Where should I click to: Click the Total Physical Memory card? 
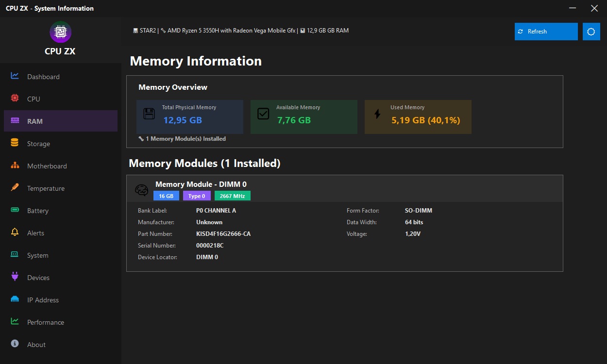click(189, 117)
